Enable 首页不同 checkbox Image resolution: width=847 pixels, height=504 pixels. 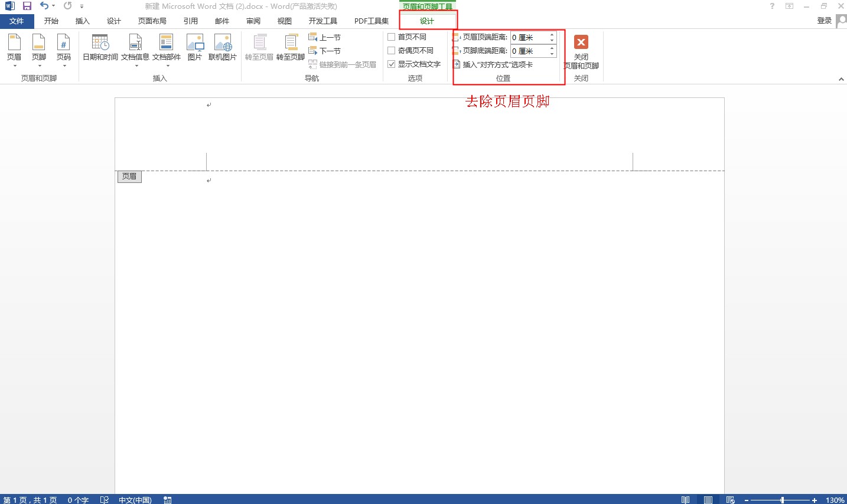[391, 37]
